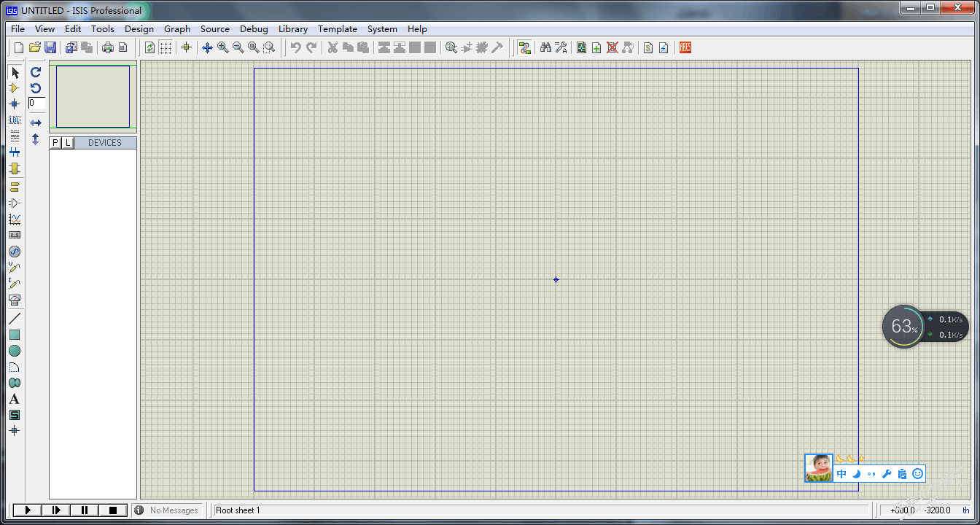The width and height of the screenshot is (980, 525).
Task: Select Junction Dot Mode
Action: pos(15,104)
